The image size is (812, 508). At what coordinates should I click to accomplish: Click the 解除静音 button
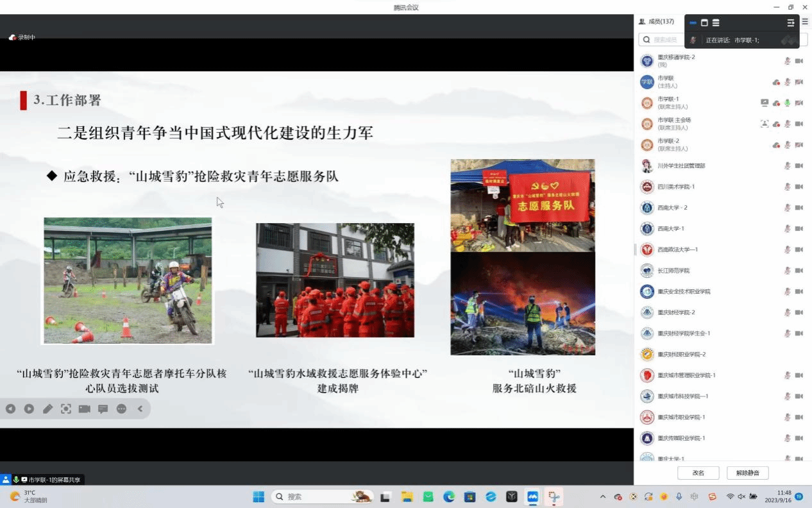(x=747, y=473)
